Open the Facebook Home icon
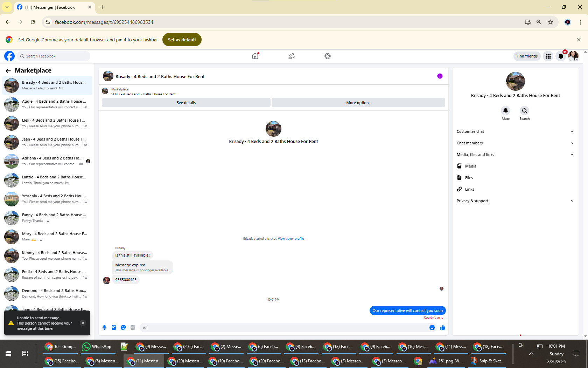 (255, 56)
